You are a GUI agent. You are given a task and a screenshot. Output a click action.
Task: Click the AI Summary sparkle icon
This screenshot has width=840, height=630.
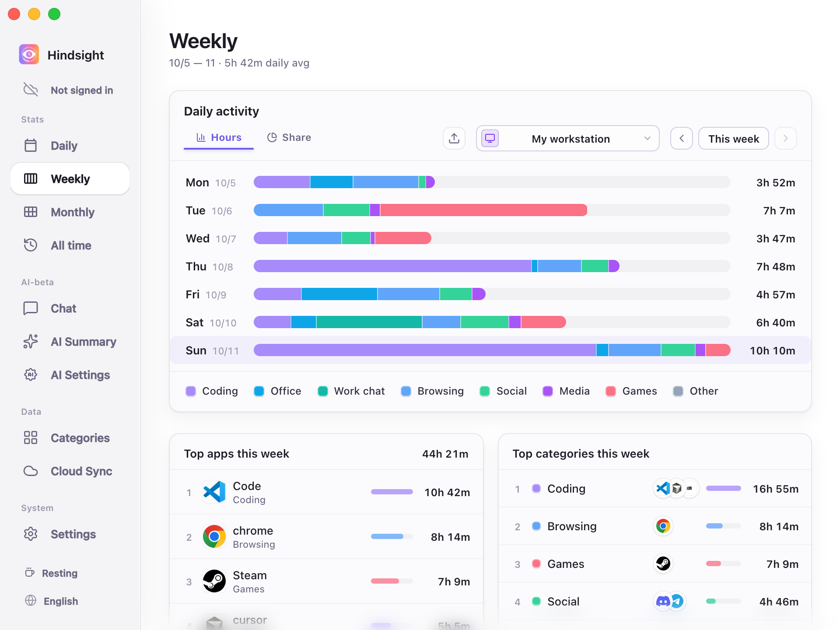(31, 341)
